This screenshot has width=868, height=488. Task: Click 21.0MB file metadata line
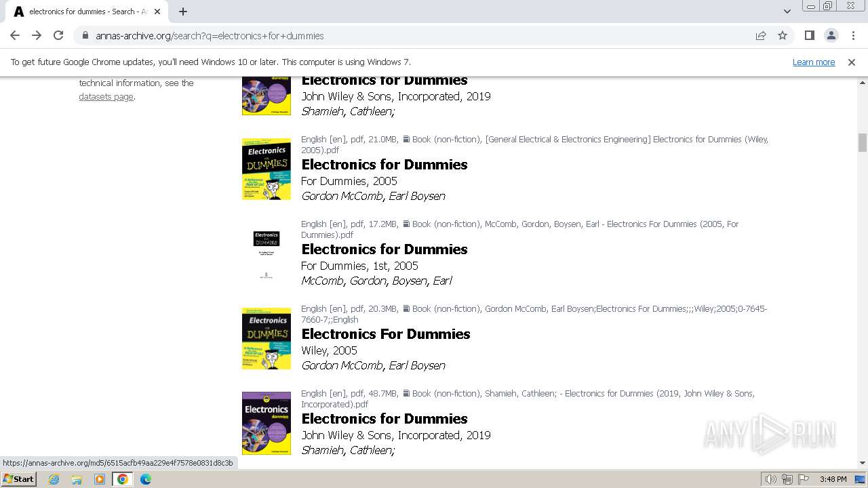point(534,144)
